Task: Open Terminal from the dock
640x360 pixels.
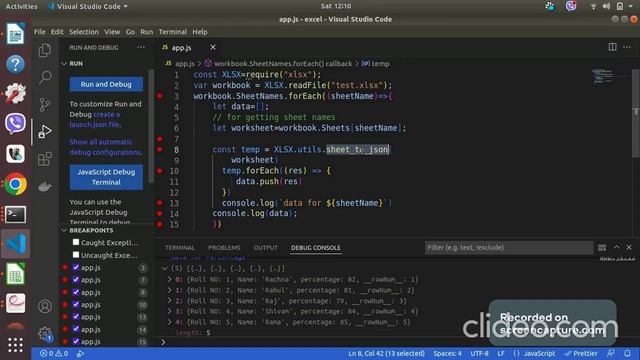Action: pyautogui.click(x=16, y=214)
